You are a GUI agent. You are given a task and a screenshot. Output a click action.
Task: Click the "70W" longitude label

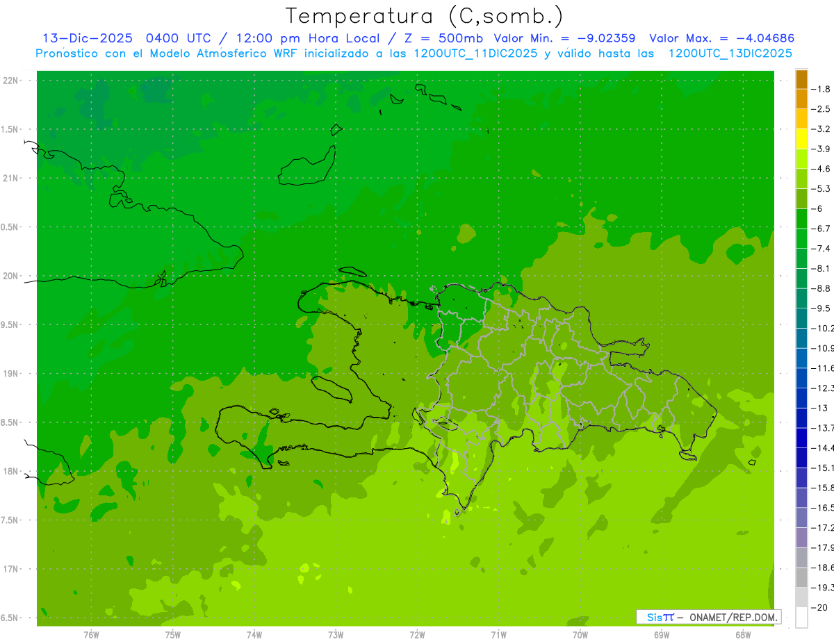[580, 635]
